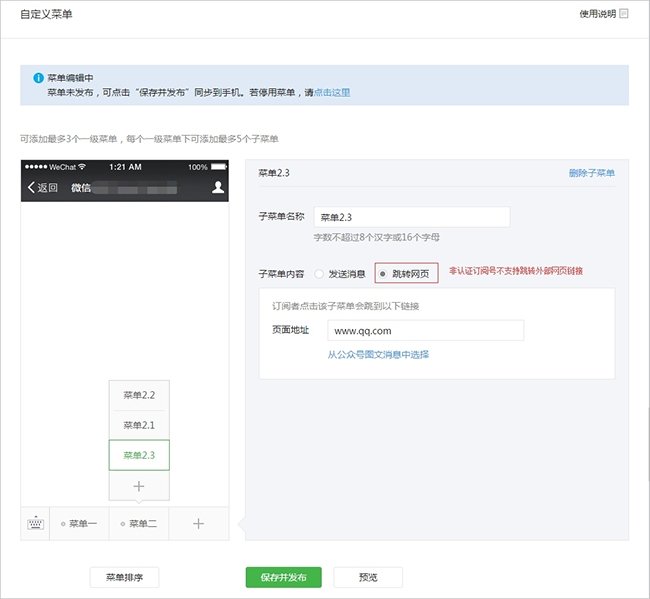650x599 pixels.
Task: Click the blue info icon in the notice
Action: (38, 78)
